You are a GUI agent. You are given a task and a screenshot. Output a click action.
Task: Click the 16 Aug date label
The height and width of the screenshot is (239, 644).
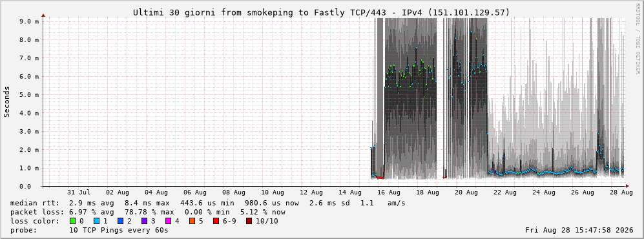pyautogui.click(x=389, y=192)
